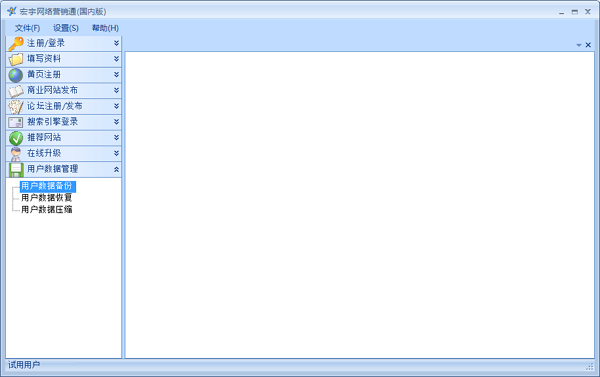
Task: Click the 论坛注册/发布 panel header label
Action: [55, 106]
